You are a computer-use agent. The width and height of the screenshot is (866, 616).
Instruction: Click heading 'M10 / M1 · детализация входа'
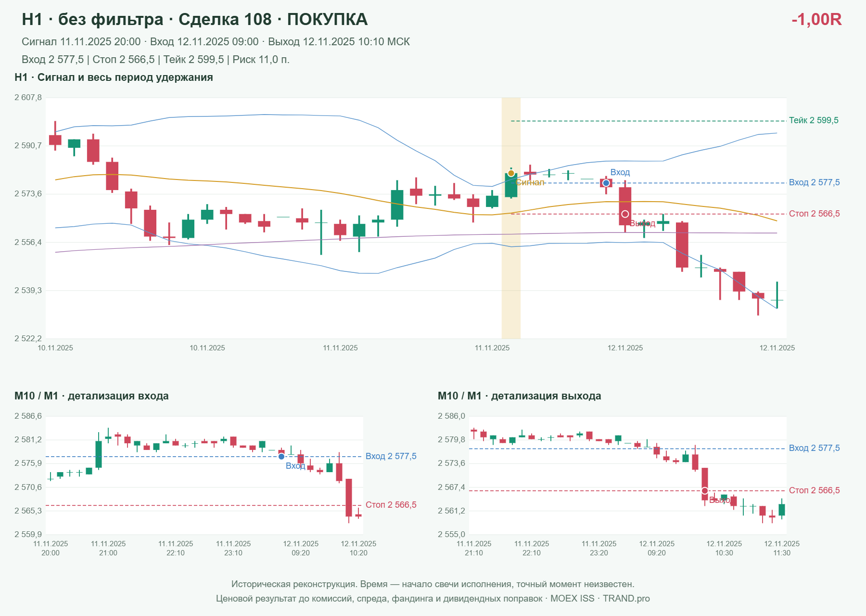pos(91,396)
